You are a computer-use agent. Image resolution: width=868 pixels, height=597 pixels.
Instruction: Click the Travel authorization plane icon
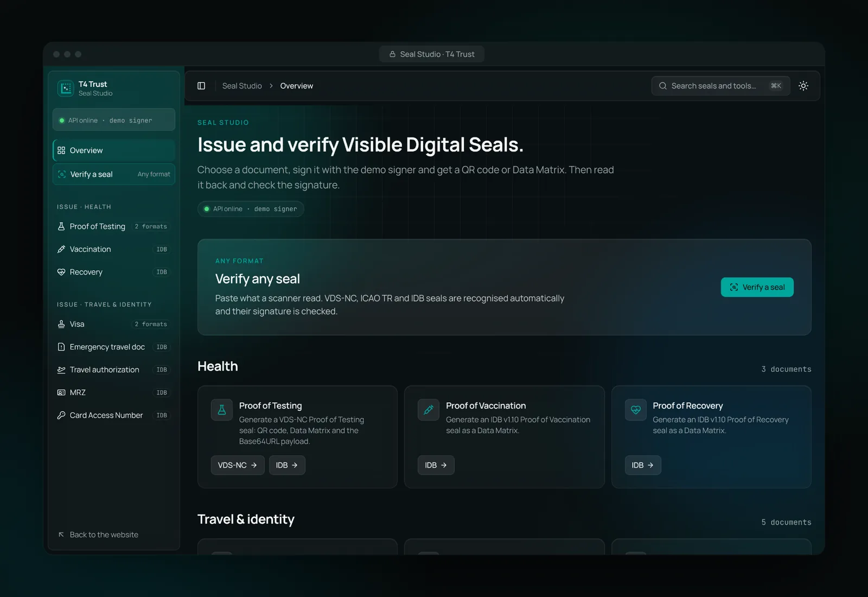click(61, 370)
